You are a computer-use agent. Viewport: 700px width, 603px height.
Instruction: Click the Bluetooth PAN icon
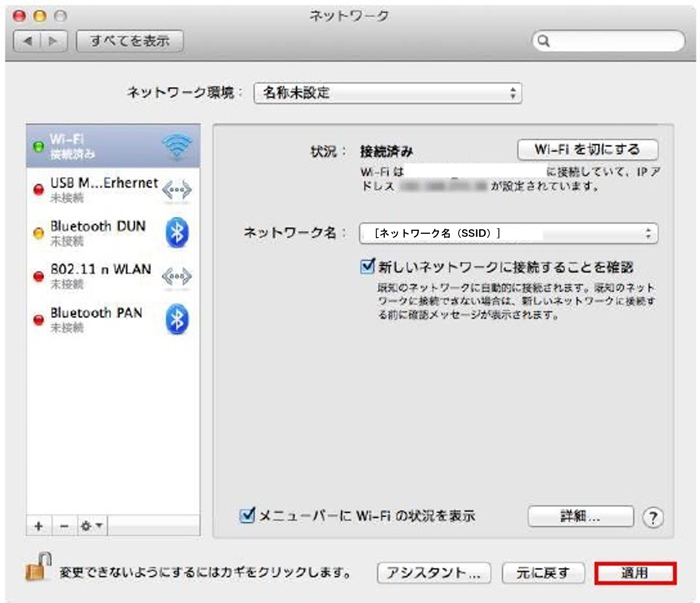177,319
